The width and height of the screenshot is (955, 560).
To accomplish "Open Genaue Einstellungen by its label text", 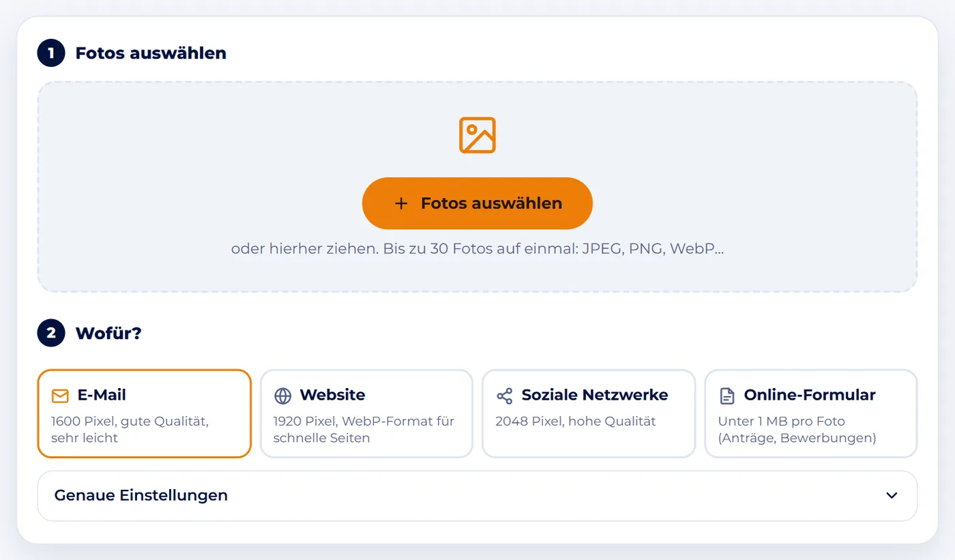I will tap(141, 495).
